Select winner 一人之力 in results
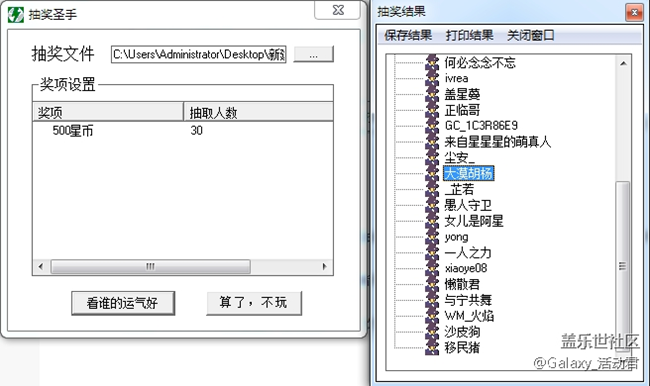 pos(468,252)
